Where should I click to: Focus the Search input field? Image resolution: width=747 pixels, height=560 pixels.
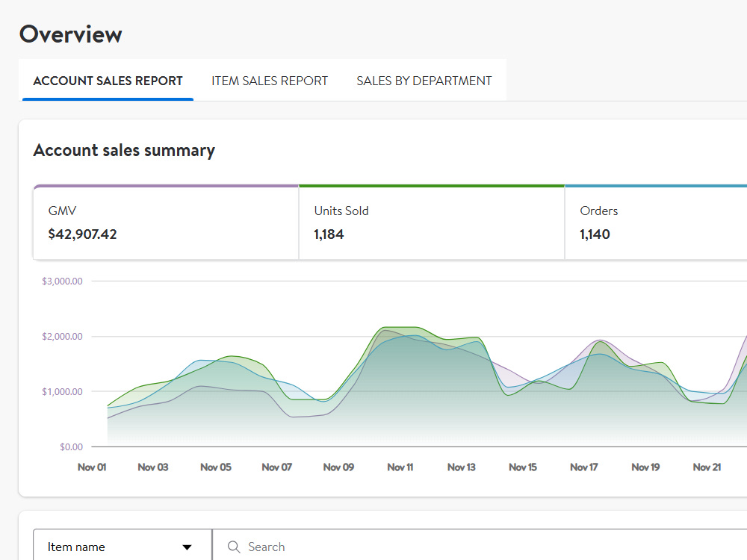480,547
